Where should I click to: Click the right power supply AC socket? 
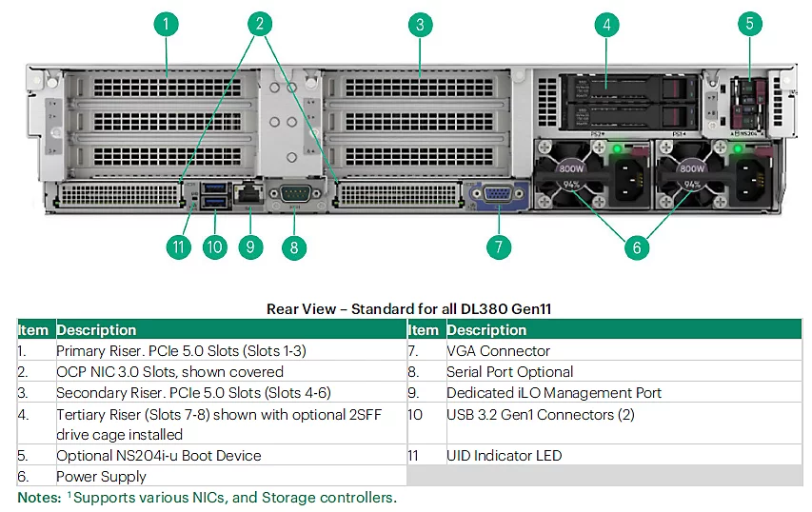[x=749, y=181]
